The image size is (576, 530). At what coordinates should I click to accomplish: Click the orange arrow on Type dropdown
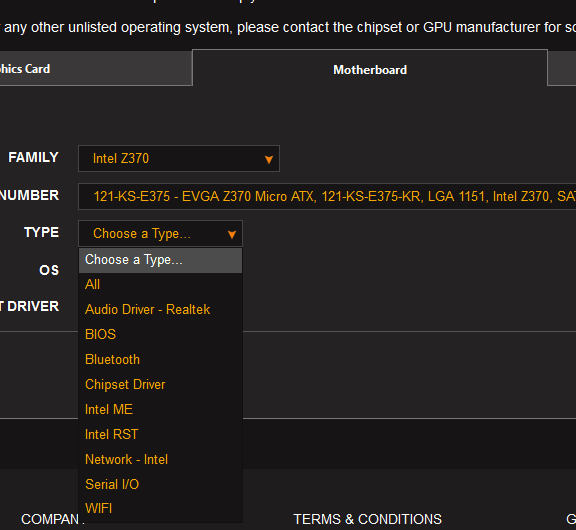pos(231,234)
